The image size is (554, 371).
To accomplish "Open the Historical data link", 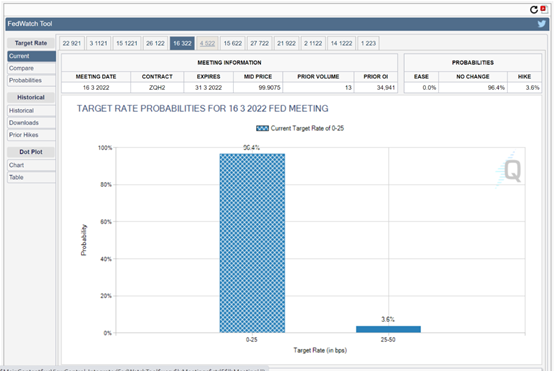I will tap(31, 111).
